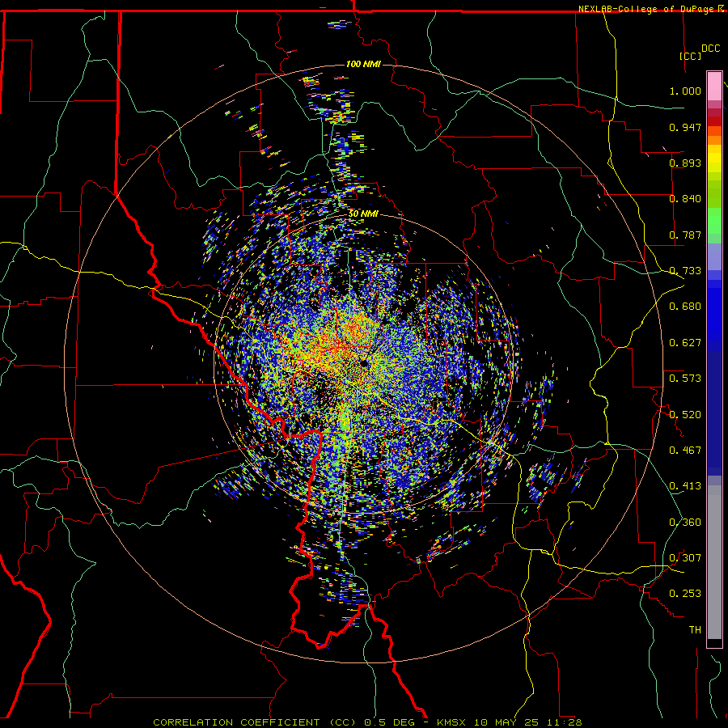Click the 0.627 color scale value
Viewport: 728px width, 728px height.
[x=685, y=343]
